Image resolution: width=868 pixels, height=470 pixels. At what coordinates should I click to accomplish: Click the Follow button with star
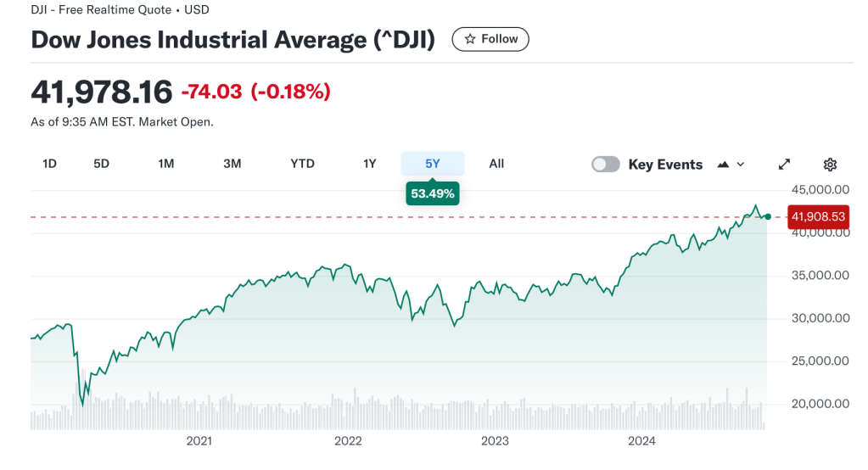click(490, 39)
